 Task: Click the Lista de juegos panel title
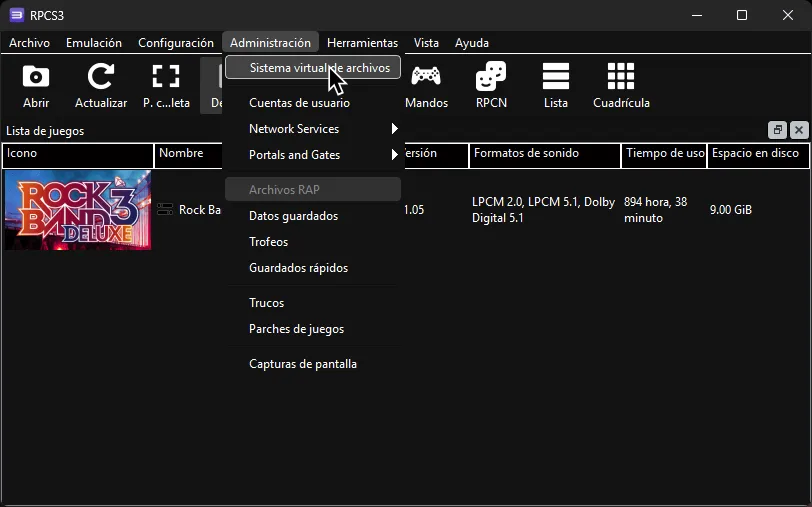pos(45,131)
